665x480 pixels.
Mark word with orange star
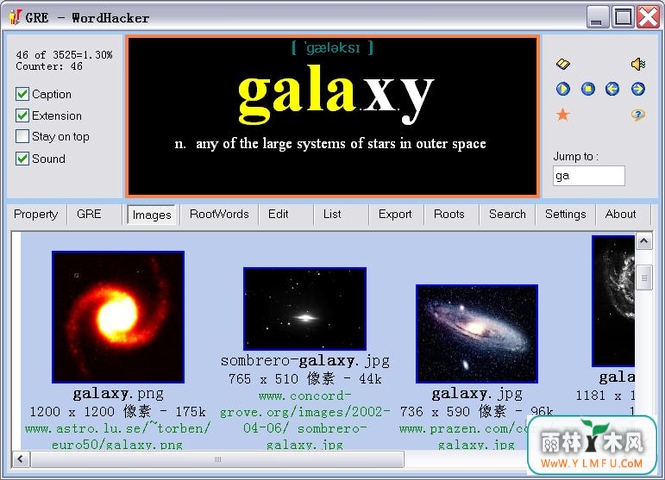(563, 114)
